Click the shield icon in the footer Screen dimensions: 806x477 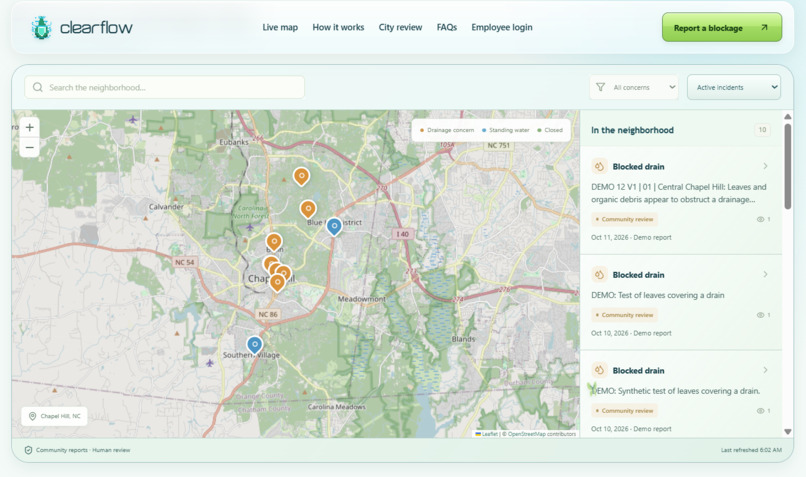pos(28,450)
